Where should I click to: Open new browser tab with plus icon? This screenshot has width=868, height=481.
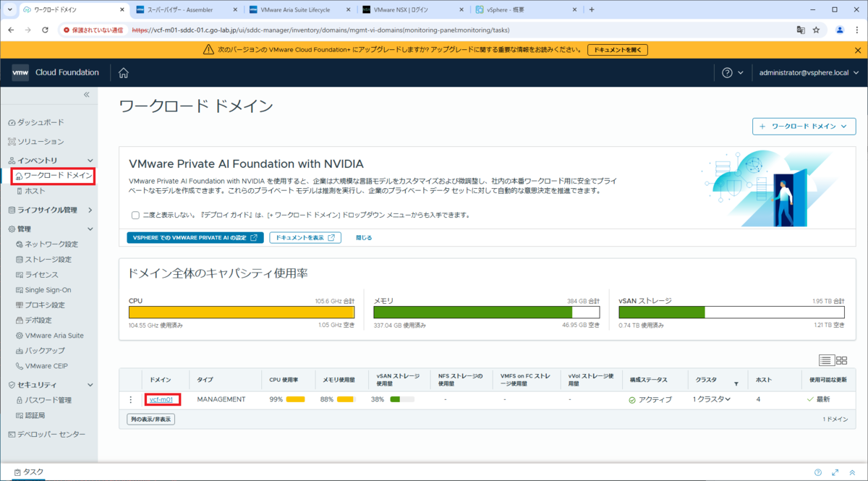coord(591,9)
